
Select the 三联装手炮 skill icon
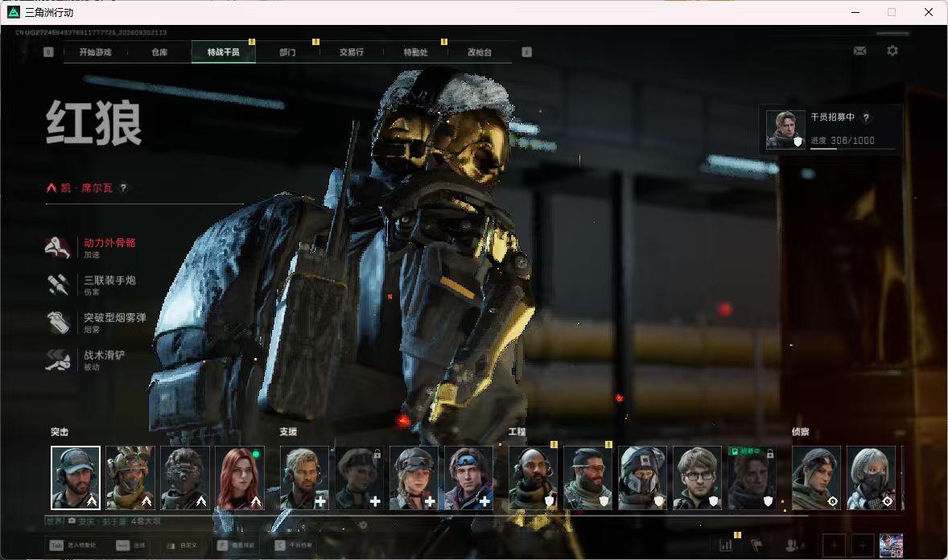(58, 285)
